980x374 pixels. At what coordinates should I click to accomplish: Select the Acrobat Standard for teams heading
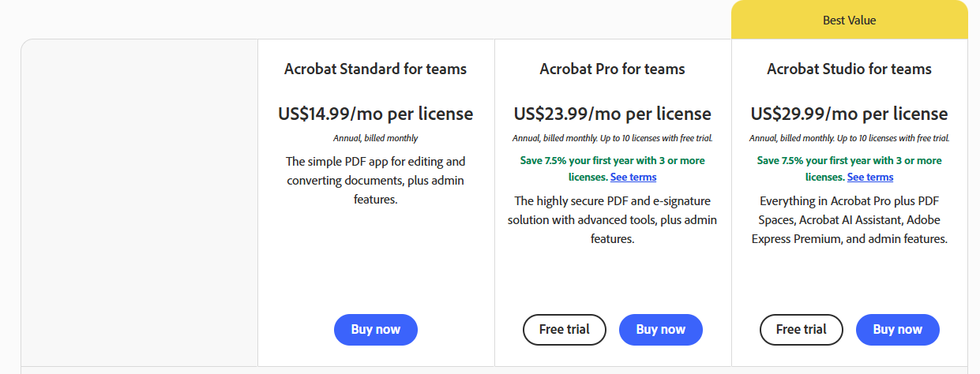point(376,69)
